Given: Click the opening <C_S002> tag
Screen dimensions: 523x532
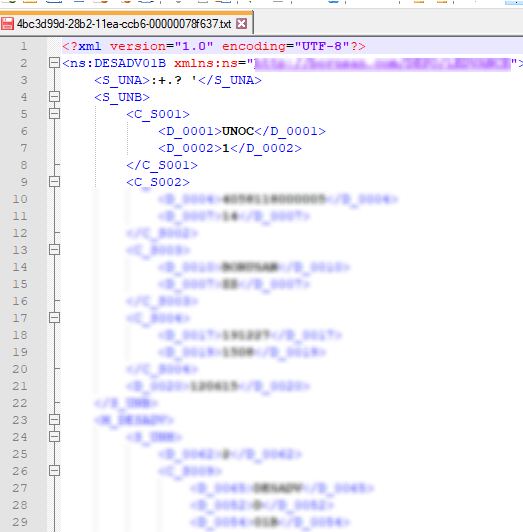Looking at the screenshot, I should 158,182.
